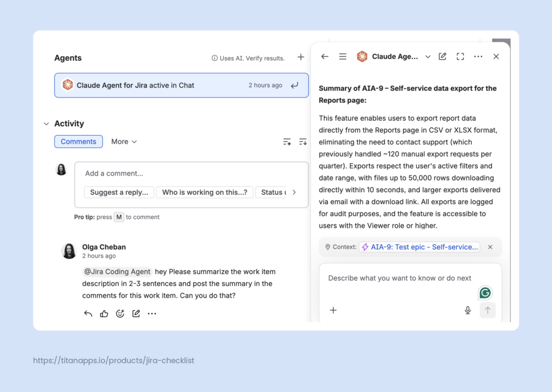Expand the Claude Agent name dropdown

[427, 57]
